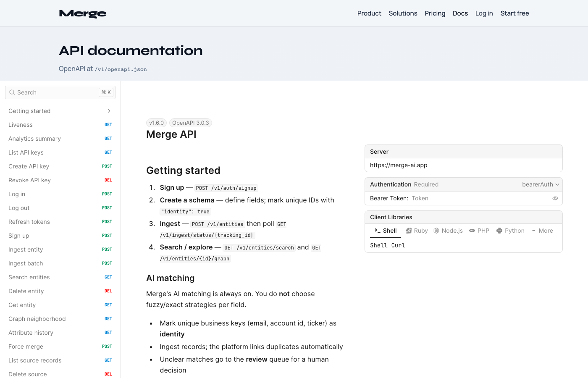Click the Start free button
588x378 pixels.
click(515, 13)
